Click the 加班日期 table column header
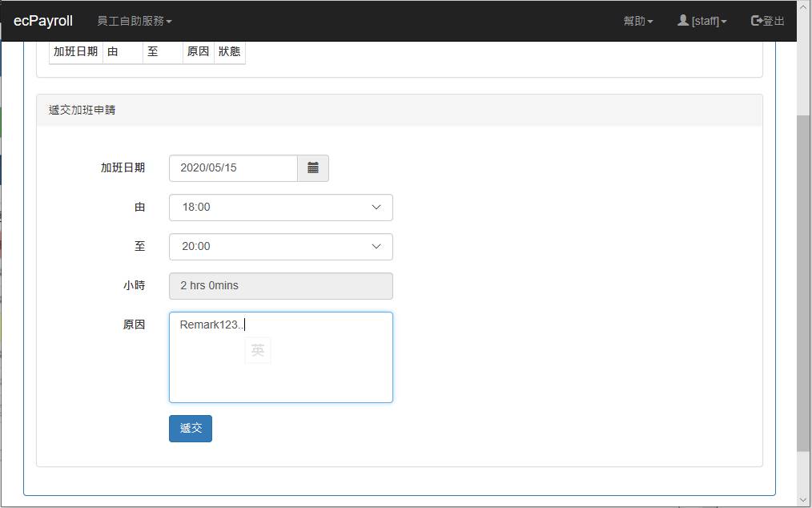Screen dimensions: 812x508 point(75,51)
